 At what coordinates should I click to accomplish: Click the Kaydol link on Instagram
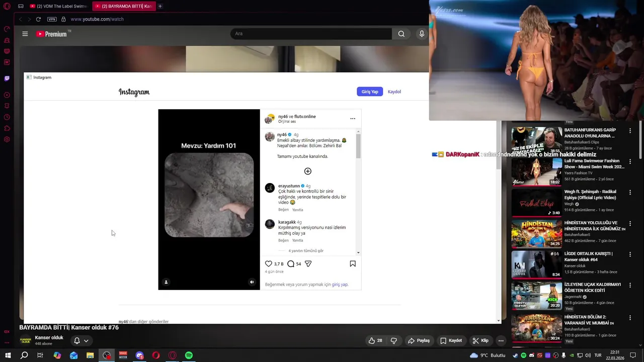click(x=394, y=92)
